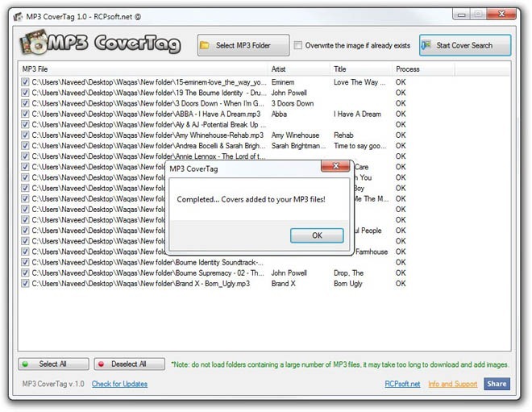
Task: Close the MP3 CoverTag completion dialog
Action: coord(335,165)
